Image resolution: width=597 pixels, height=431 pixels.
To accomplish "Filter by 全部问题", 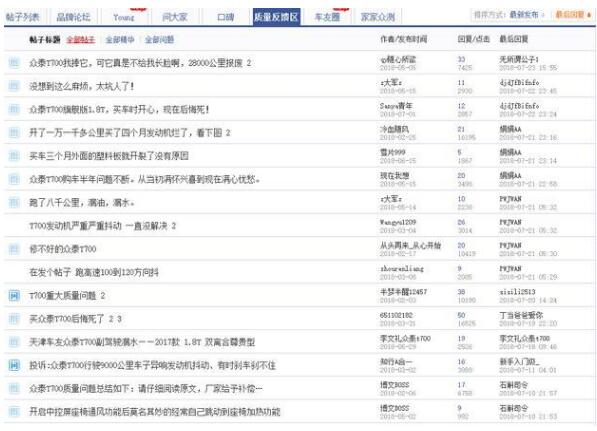I will click(x=160, y=40).
